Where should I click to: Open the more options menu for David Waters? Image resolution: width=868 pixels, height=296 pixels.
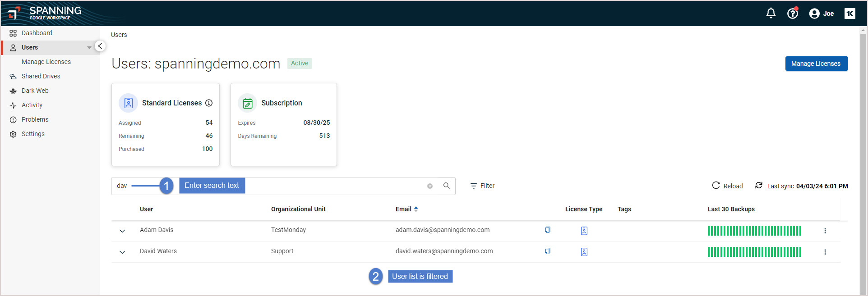tap(825, 252)
